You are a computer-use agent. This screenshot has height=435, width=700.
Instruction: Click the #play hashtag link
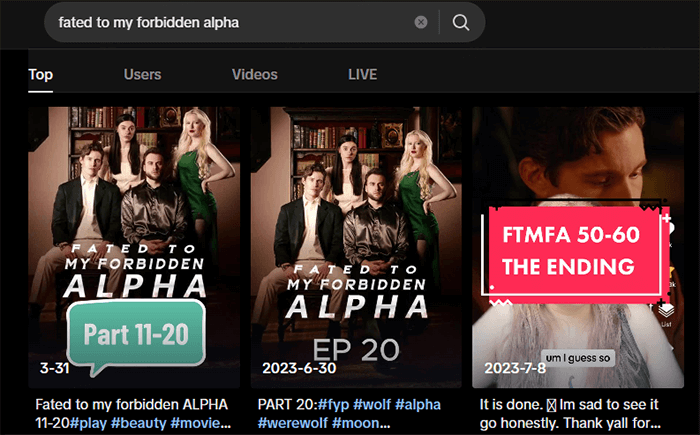click(x=88, y=423)
